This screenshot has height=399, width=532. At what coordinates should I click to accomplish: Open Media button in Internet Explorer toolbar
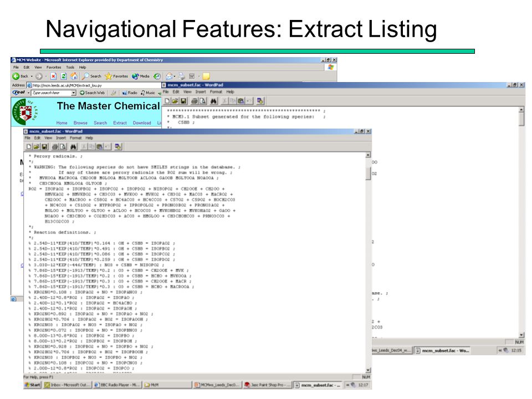coord(141,76)
